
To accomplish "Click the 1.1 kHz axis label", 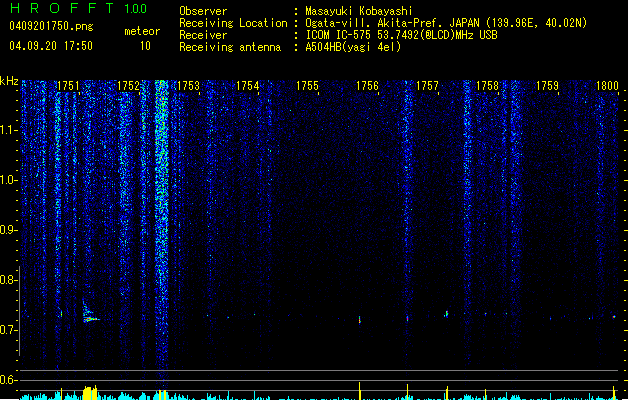I will (8, 130).
